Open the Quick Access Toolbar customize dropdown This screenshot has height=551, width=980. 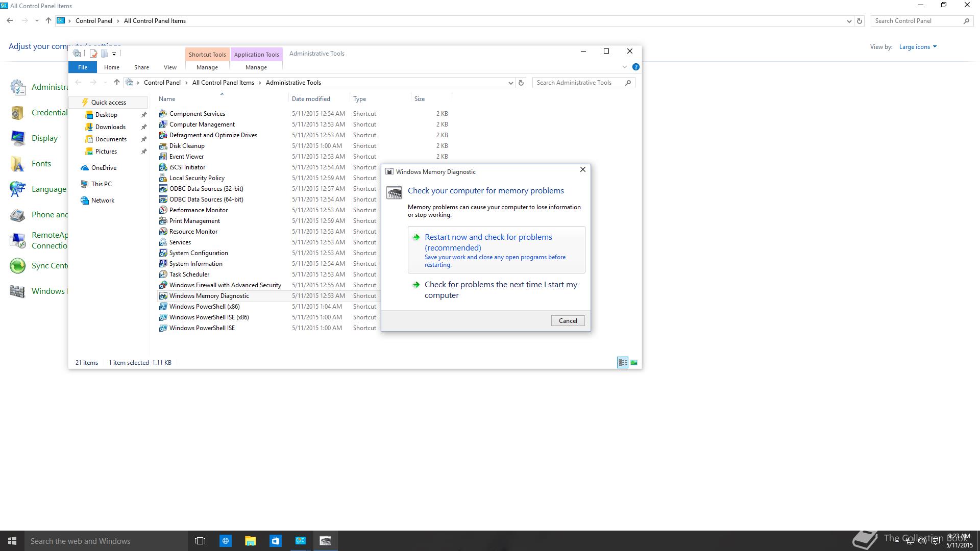(114, 54)
